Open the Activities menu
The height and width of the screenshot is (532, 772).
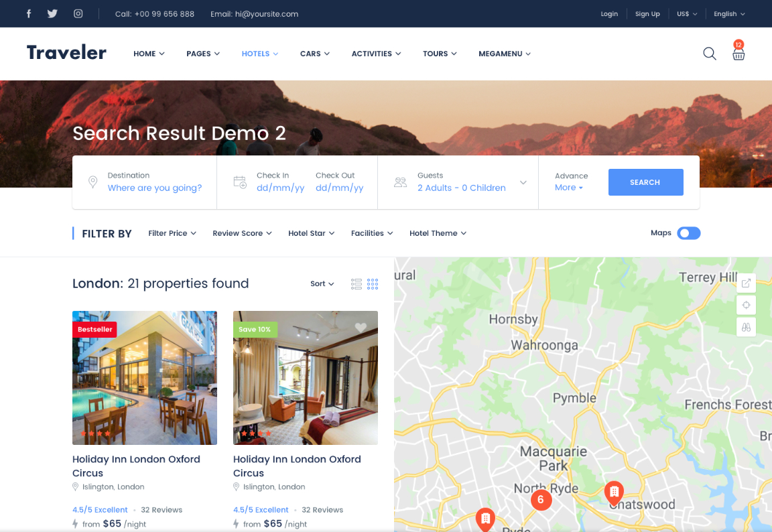pyautogui.click(x=376, y=54)
